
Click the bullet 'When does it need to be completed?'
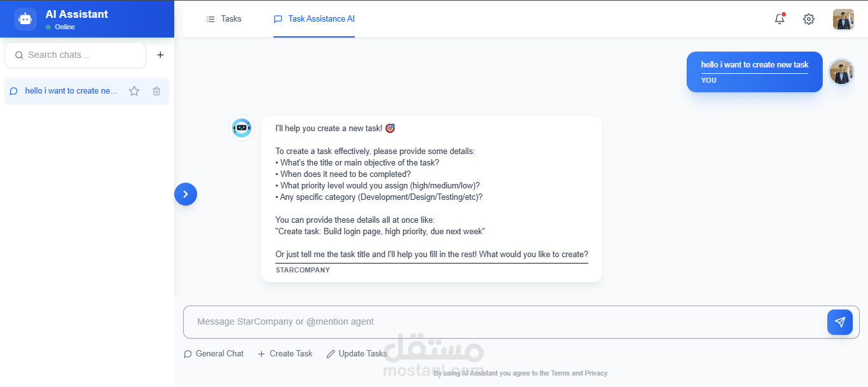tap(343, 174)
